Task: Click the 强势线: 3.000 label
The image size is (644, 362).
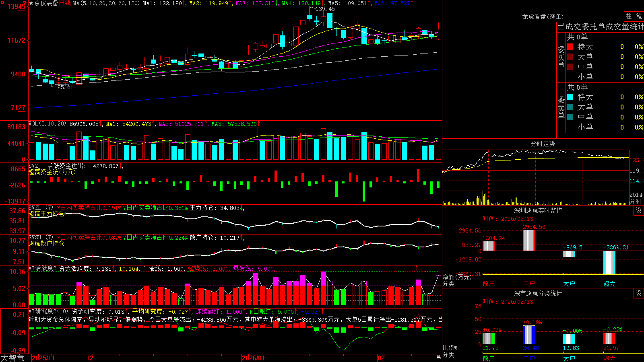Action: [209, 269]
